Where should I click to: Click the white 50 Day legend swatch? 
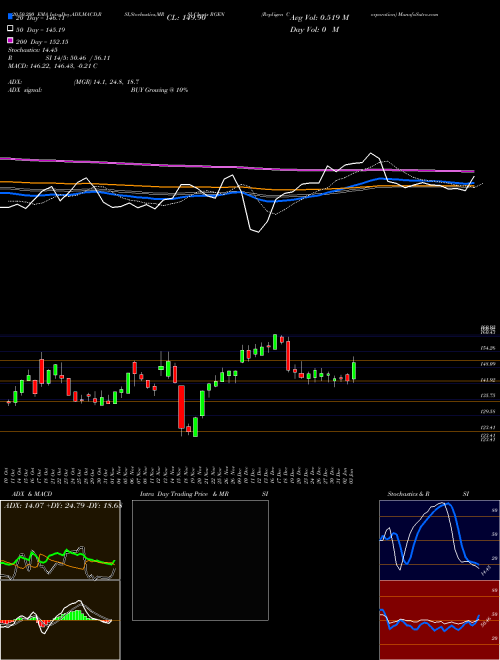pos(10,29)
